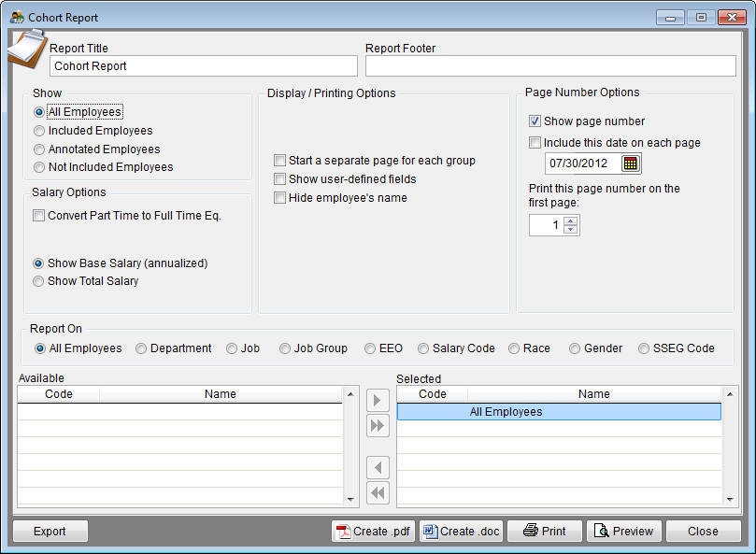Click first page number value field
The width and height of the screenshot is (756, 554).
(x=547, y=225)
